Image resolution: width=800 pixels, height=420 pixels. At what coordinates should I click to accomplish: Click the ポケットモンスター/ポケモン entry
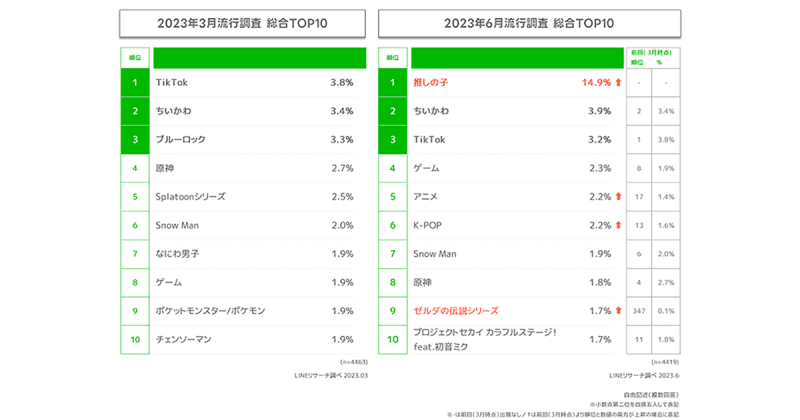(x=211, y=311)
